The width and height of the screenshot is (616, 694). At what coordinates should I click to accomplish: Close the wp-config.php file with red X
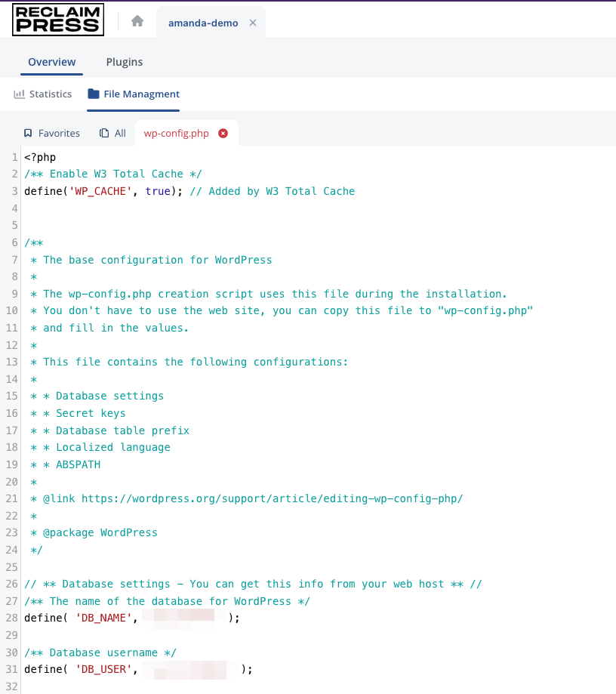pos(223,133)
